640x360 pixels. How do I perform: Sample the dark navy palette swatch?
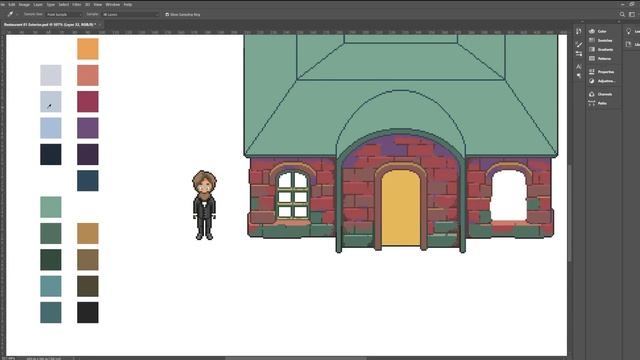pyautogui.click(x=51, y=154)
